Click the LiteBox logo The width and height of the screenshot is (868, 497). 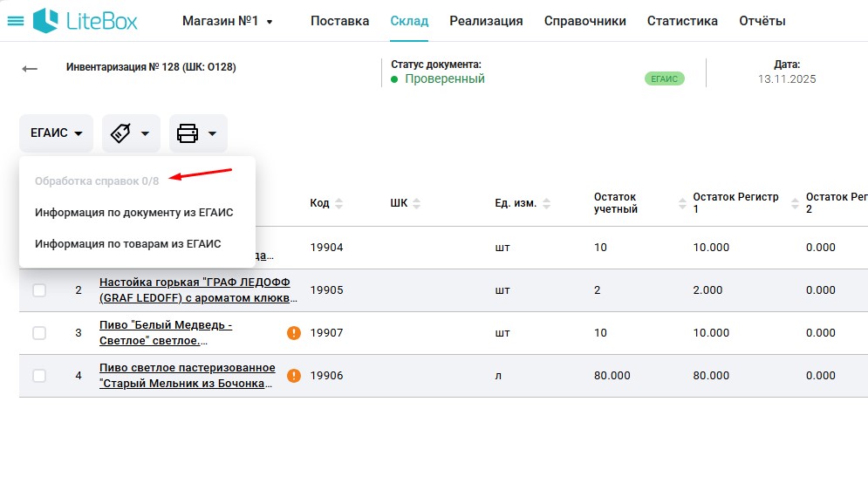85,21
